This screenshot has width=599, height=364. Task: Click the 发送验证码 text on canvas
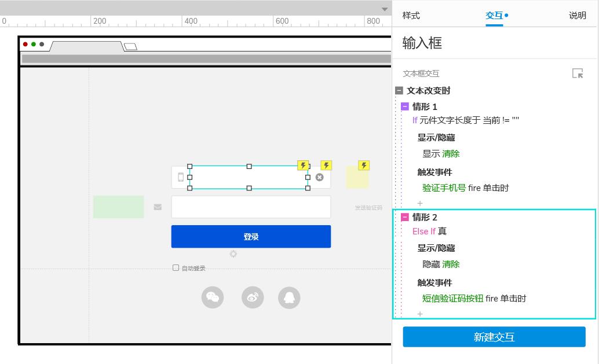[368, 208]
